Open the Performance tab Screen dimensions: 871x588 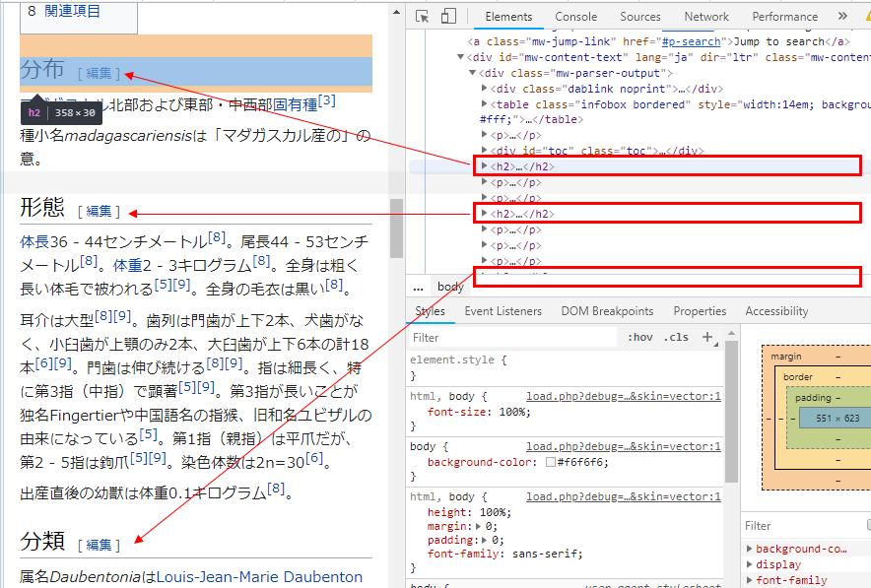pos(785,17)
